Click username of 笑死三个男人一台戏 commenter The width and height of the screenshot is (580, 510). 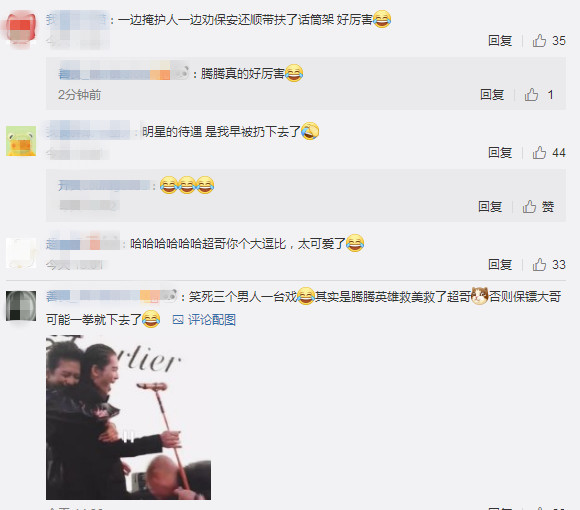pos(111,296)
